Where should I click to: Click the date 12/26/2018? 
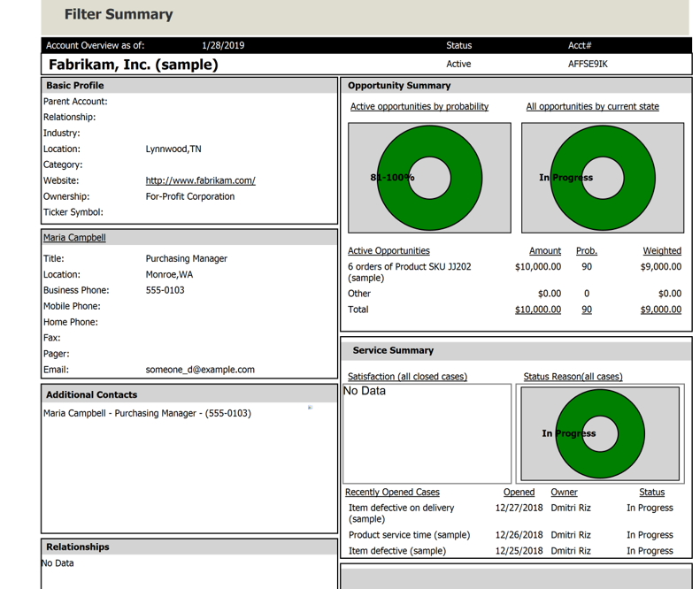tap(519, 535)
